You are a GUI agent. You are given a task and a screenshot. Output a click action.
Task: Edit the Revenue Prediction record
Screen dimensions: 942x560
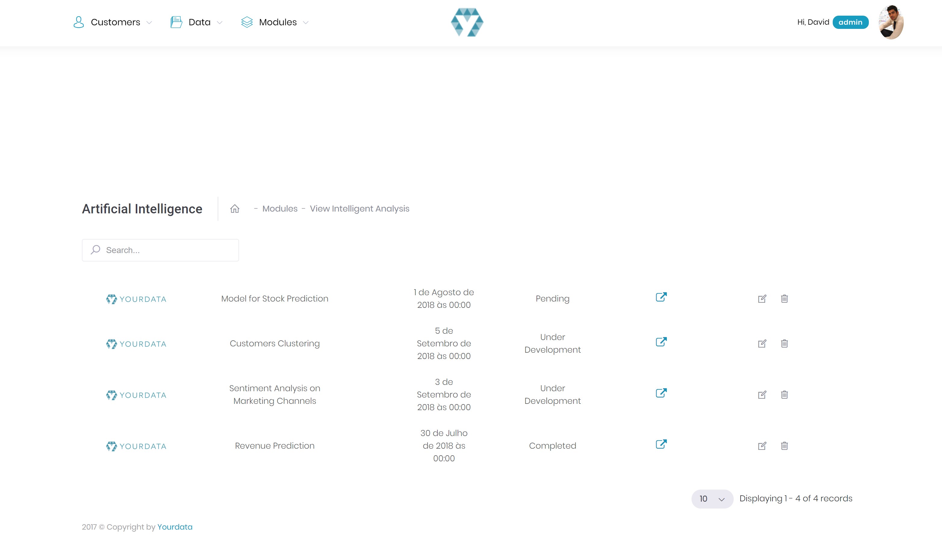pyautogui.click(x=762, y=446)
